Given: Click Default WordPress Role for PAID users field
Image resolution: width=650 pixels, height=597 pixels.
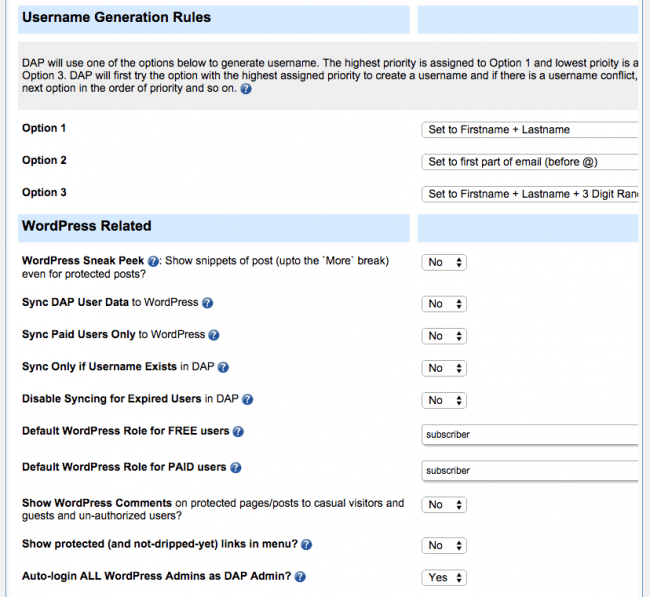Looking at the screenshot, I should point(530,470).
